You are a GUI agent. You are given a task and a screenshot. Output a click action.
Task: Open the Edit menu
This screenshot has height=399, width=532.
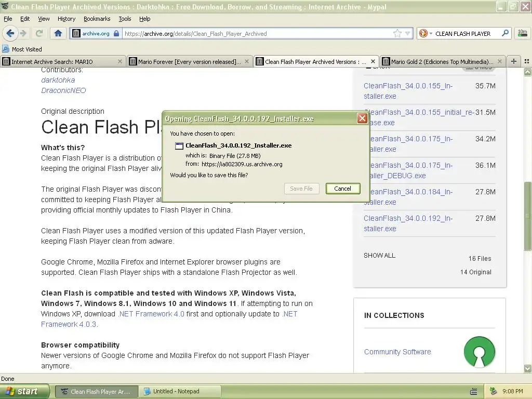[25, 19]
